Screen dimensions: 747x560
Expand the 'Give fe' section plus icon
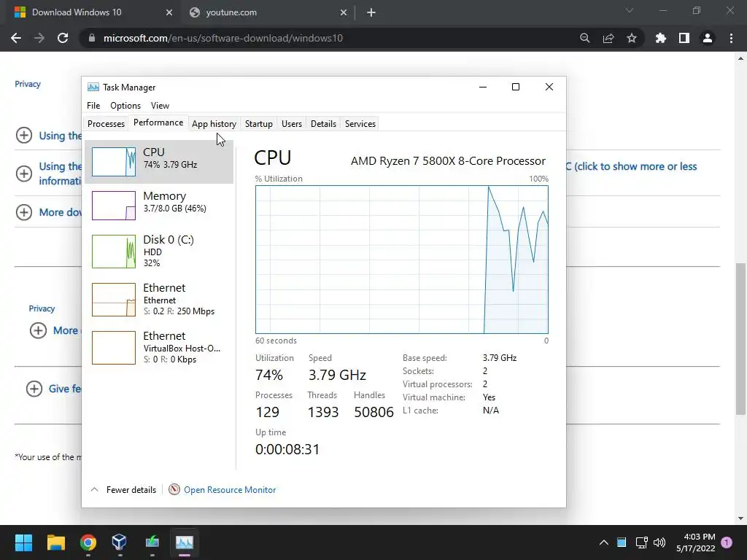point(34,389)
